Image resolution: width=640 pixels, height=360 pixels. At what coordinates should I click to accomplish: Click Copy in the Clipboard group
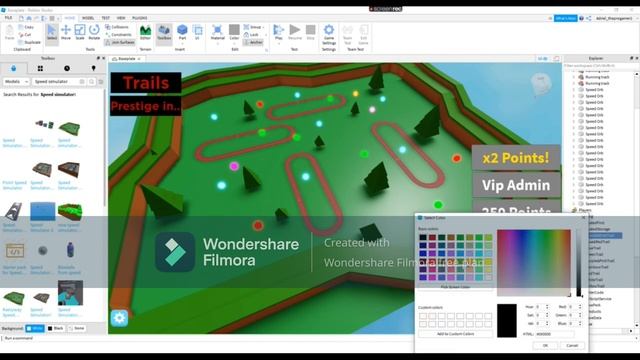(x=26, y=27)
